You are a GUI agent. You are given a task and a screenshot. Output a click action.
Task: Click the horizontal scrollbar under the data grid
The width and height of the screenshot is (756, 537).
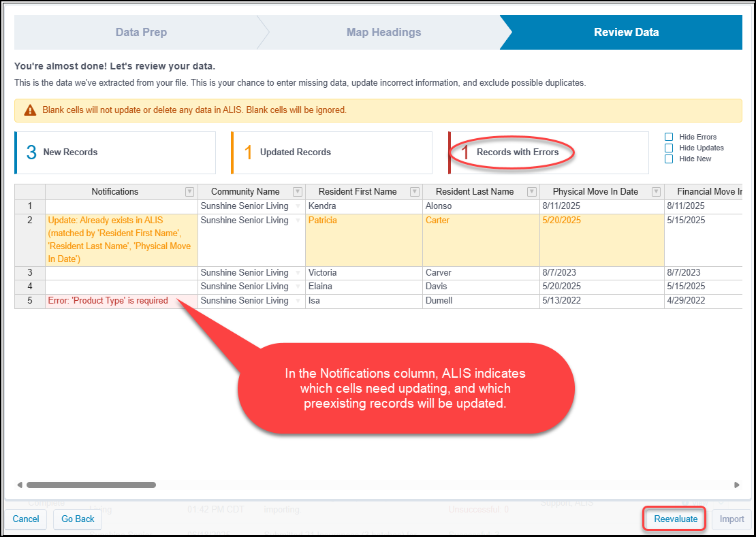point(92,485)
